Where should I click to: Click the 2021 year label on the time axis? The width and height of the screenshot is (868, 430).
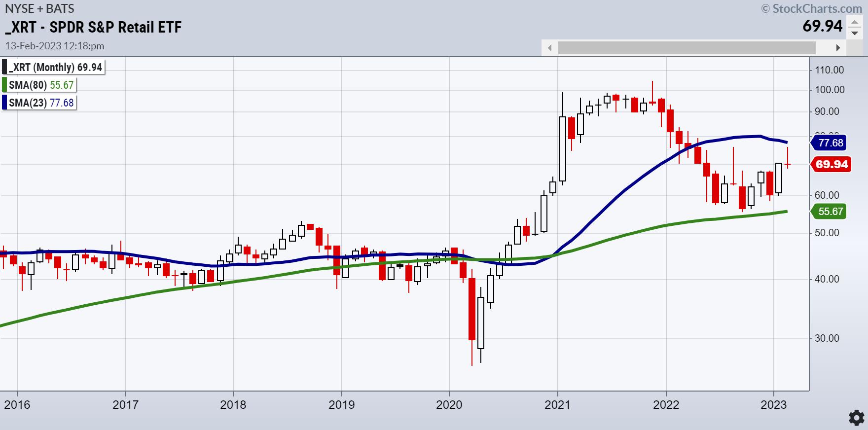click(x=558, y=405)
